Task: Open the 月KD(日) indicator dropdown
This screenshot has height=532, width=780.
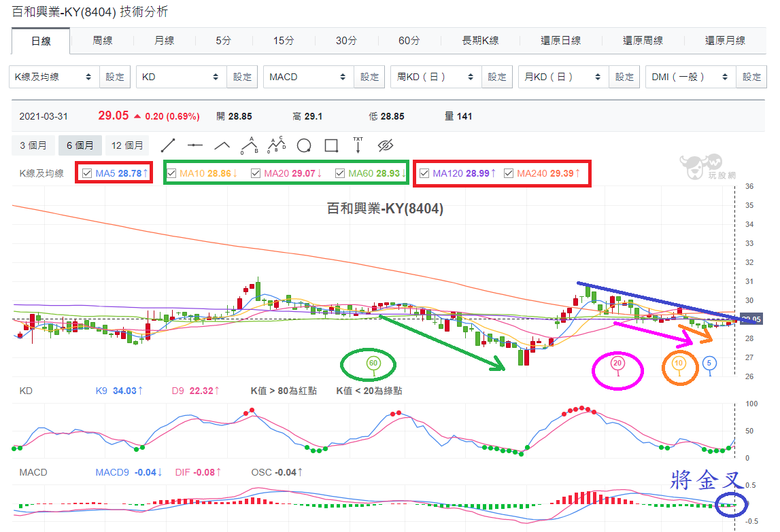Action: (564, 77)
